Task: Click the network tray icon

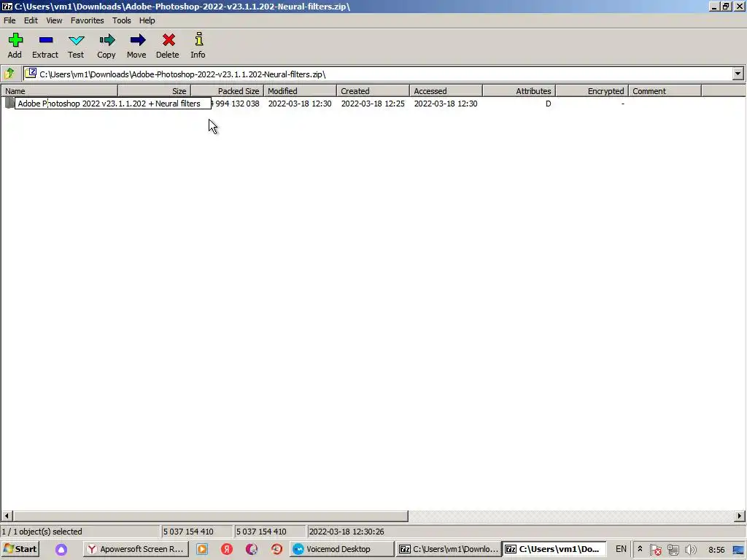Action: (x=673, y=550)
